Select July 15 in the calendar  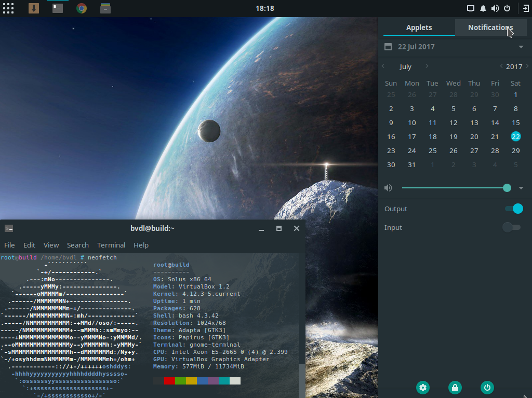tap(516, 123)
